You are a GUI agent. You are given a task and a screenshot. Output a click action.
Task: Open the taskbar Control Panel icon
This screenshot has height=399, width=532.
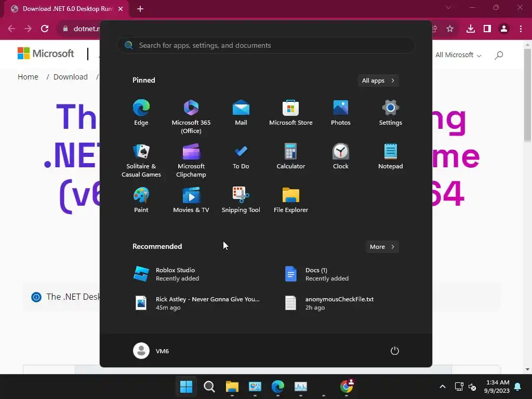coord(255,387)
